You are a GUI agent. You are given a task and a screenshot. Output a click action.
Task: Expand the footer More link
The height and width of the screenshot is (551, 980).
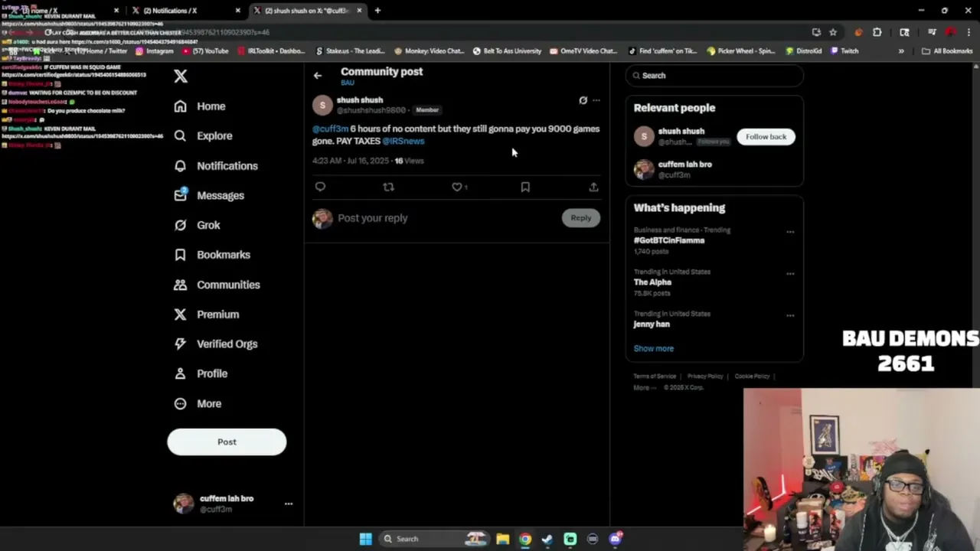645,388
